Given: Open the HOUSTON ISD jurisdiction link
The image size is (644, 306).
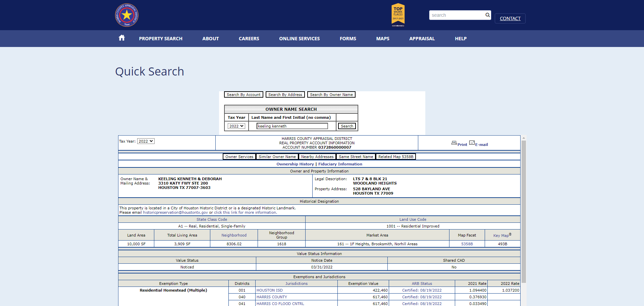Looking at the screenshot, I should click(270, 290).
